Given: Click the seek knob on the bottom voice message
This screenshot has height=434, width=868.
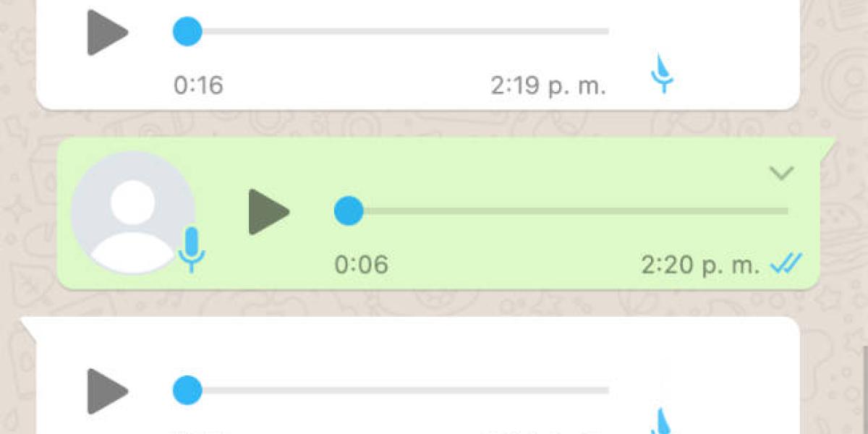Looking at the screenshot, I should click(x=187, y=391).
